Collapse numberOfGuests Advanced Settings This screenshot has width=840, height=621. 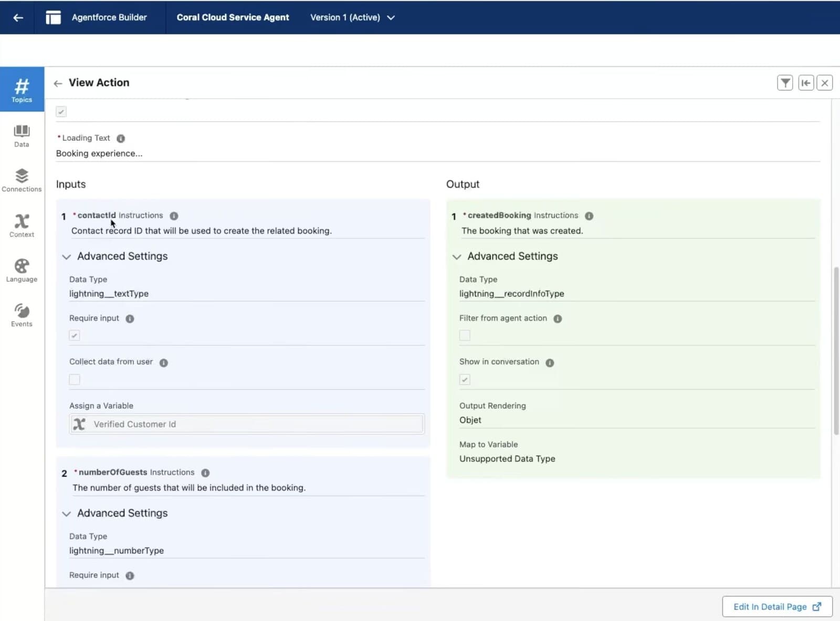pos(66,514)
